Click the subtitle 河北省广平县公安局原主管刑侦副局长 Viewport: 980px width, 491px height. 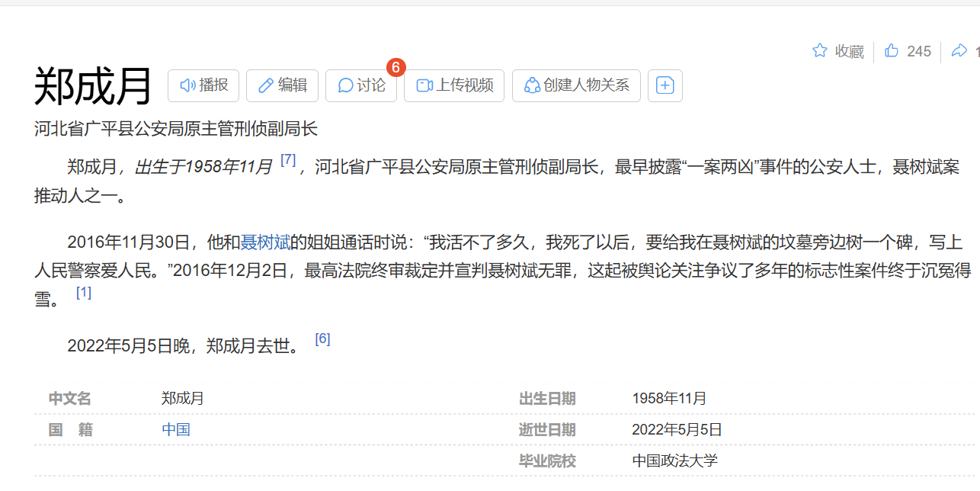(x=176, y=129)
